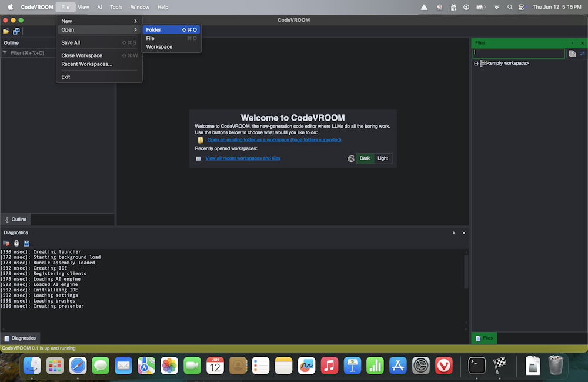Click the Wi-Fi icon in menu bar
Screen dimensions: 588x382
pyautogui.click(x=496, y=7)
